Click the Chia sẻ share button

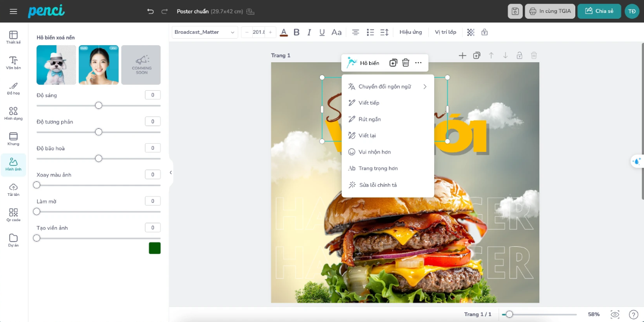click(x=599, y=11)
